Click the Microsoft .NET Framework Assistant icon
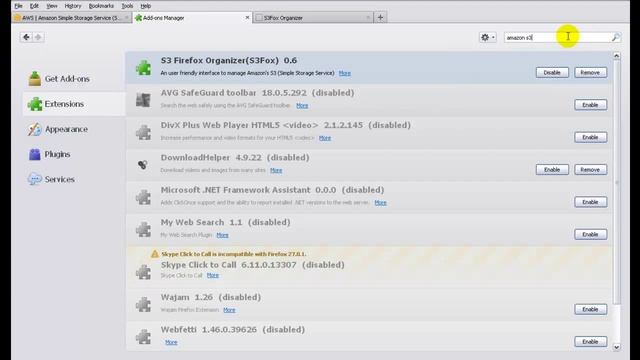This screenshot has height=360, width=640. point(143,197)
